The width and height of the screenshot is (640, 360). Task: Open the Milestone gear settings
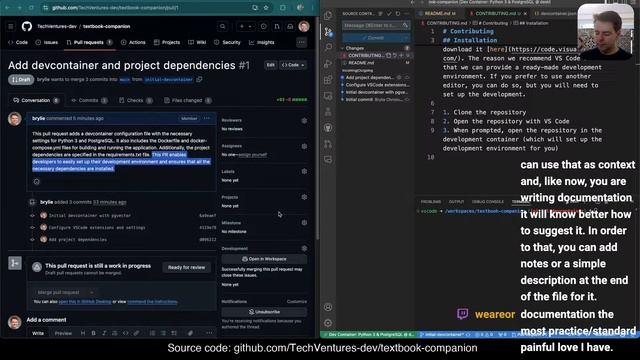click(304, 222)
